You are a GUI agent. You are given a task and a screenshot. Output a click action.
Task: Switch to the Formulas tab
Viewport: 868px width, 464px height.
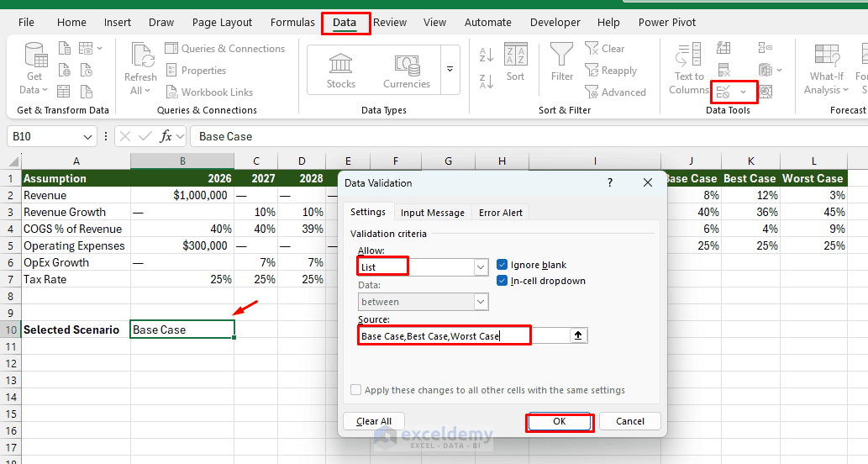[x=292, y=23]
